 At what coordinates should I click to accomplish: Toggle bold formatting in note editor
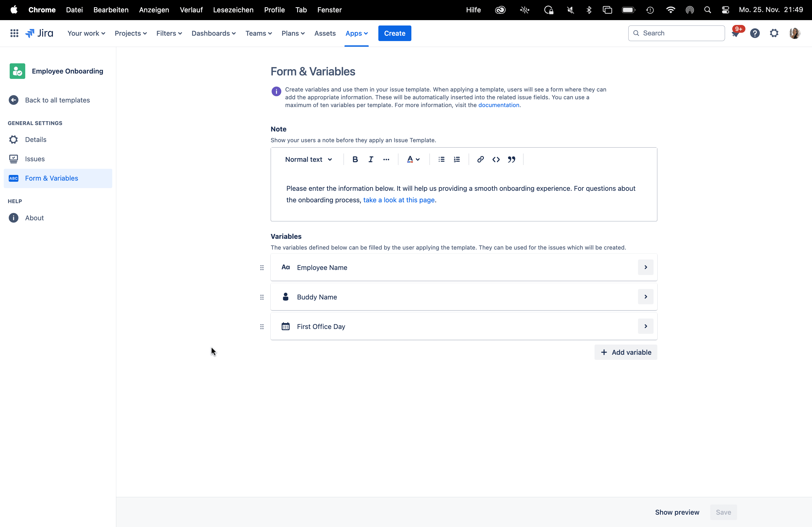[355, 159]
